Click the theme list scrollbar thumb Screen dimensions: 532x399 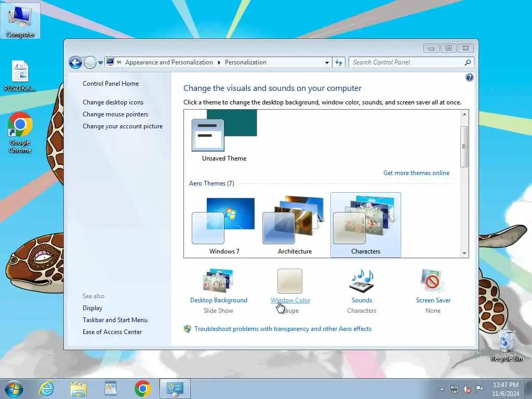pos(464,147)
